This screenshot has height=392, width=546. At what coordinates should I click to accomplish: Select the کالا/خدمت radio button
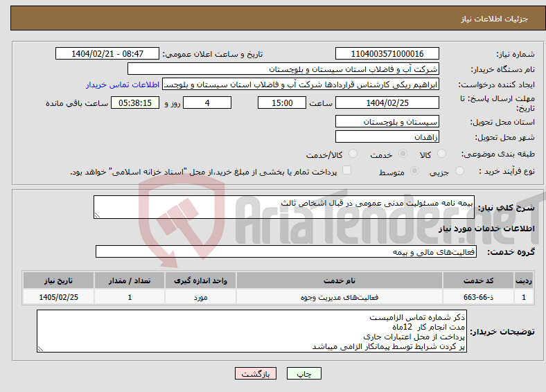[x=353, y=154]
